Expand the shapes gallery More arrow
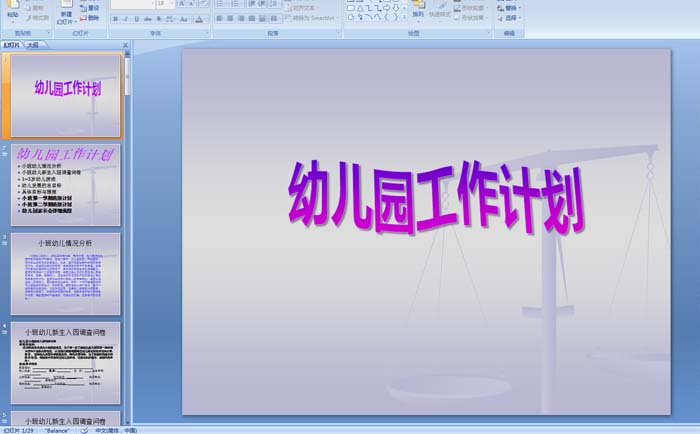The image size is (700, 434). point(404,17)
